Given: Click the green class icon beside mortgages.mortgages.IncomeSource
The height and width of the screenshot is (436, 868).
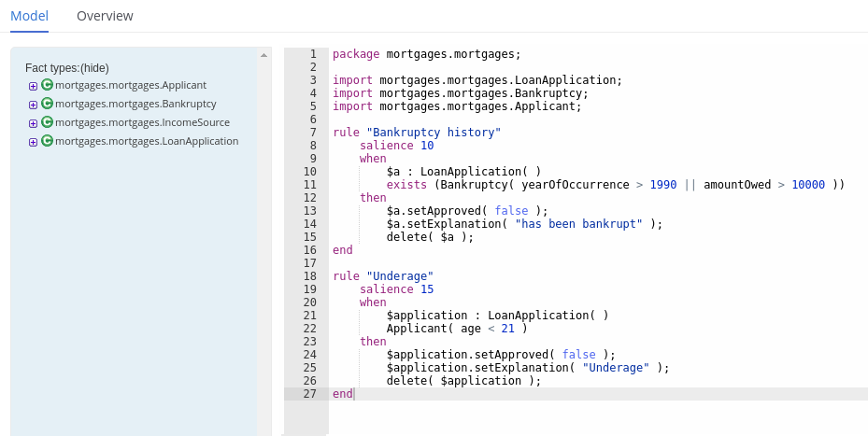Looking at the screenshot, I should [47, 122].
